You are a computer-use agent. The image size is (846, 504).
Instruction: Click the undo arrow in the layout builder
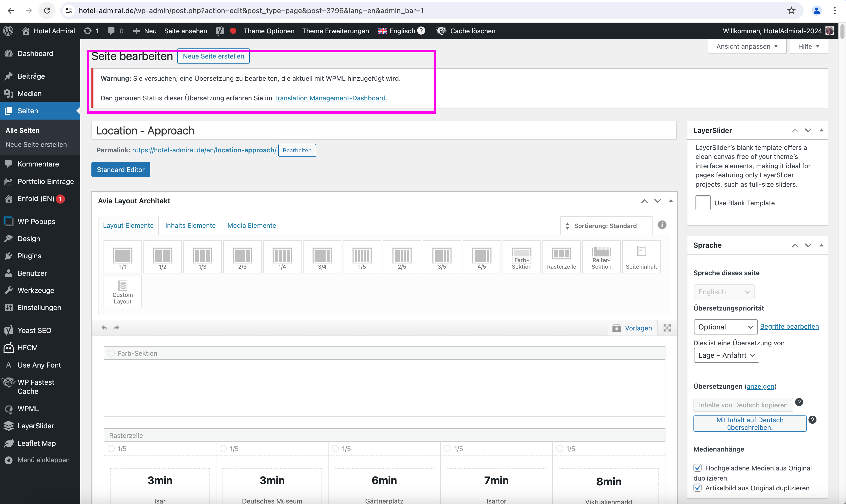coord(104,328)
